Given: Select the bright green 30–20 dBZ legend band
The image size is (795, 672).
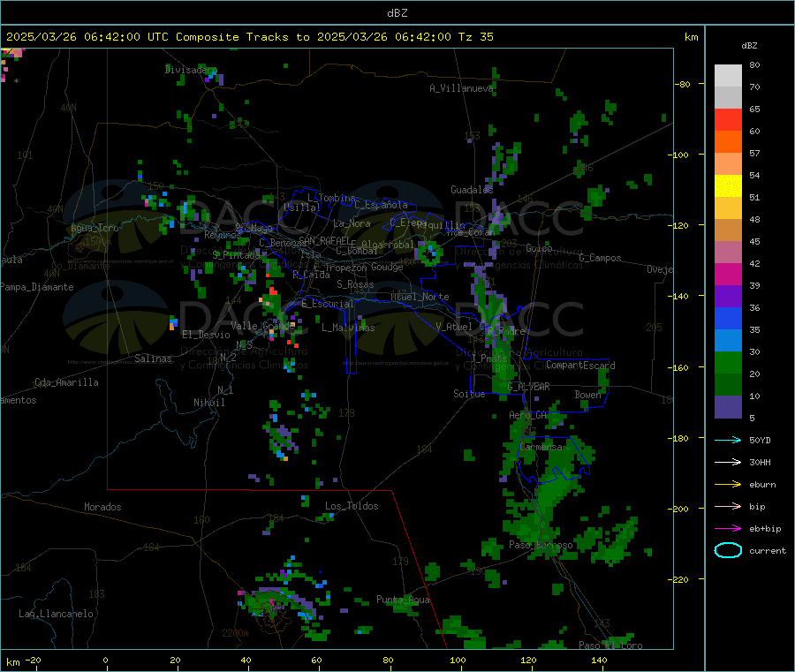Looking at the screenshot, I should point(728,362).
